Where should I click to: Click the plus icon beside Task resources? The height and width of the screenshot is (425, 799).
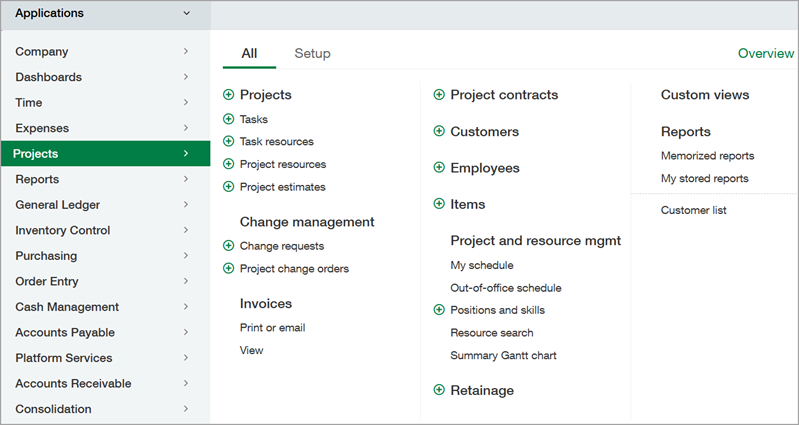(x=229, y=142)
